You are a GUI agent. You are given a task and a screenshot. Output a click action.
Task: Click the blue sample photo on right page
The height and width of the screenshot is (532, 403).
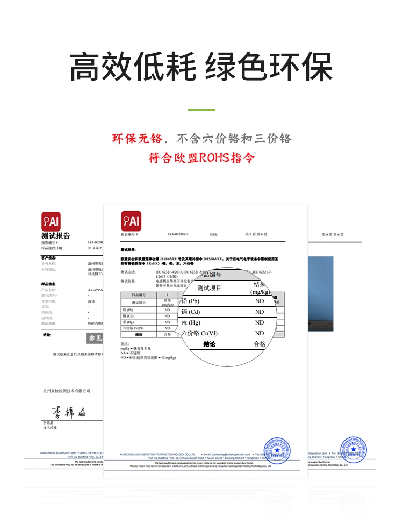(321, 294)
